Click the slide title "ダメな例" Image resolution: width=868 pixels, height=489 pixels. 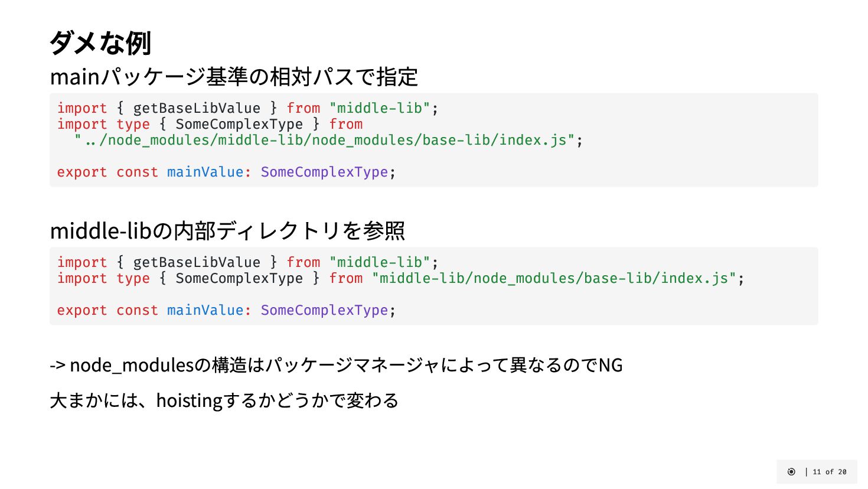click(100, 43)
